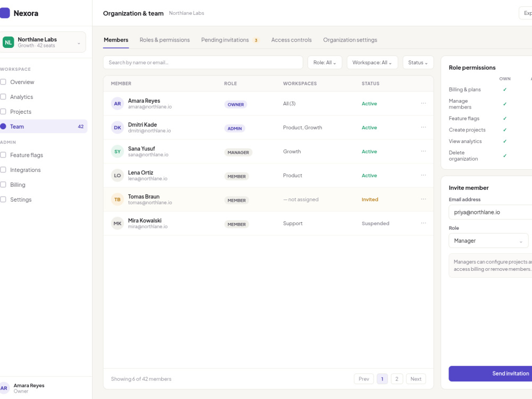Open actions menu for Sana Yusuf

pyautogui.click(x=423, y=151)
